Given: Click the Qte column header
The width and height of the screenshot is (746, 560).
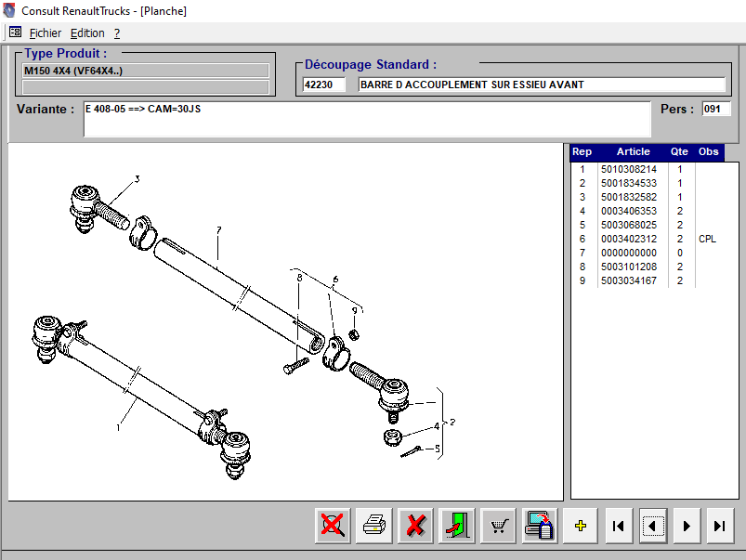Looking at the screenshot, I should (679, 152).
